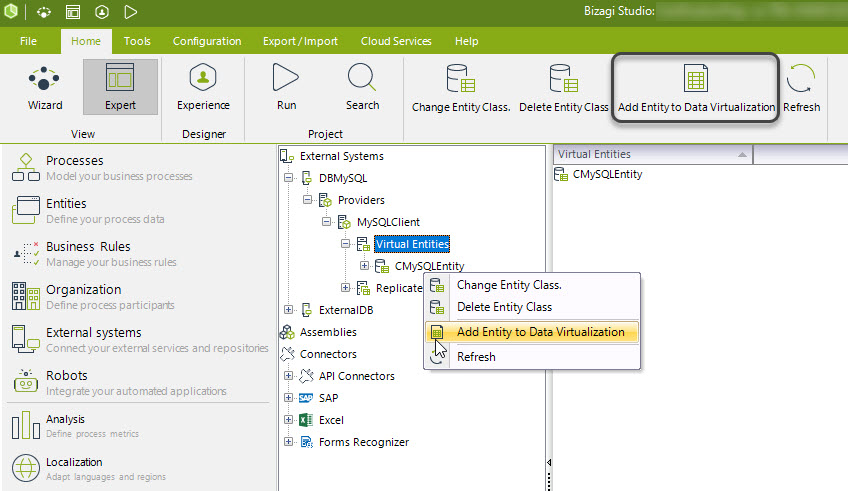The width and height of the screenshot is (848, 491).
Task: Open the External systems module
Action: coord(138,340)
